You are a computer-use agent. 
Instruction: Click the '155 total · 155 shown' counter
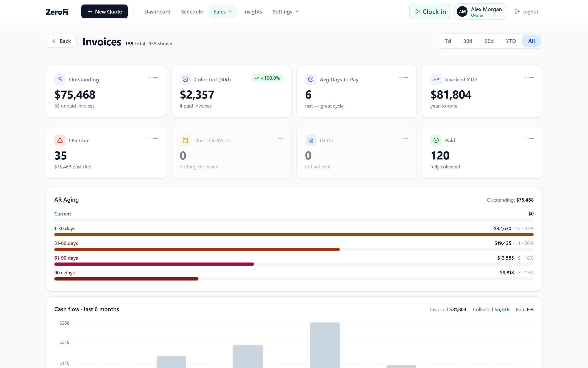pos(149,44)
